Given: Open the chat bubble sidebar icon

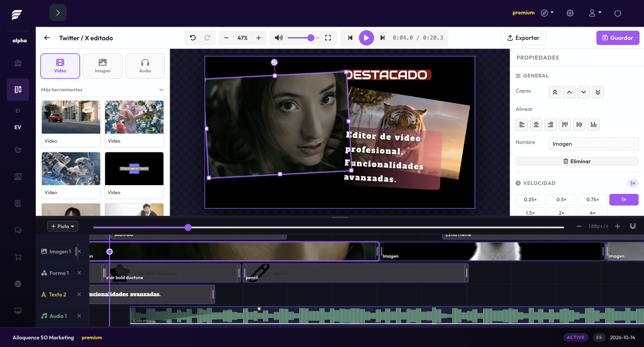Looking at the screenshot, I should 18,230.
